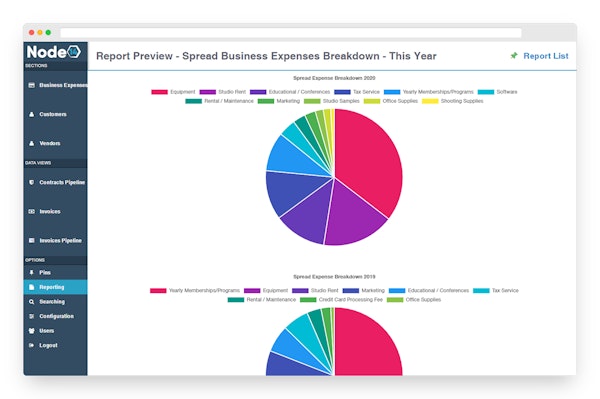Log out via Logout
This screenshot has height=399, width=600.
tap(55, 345)
